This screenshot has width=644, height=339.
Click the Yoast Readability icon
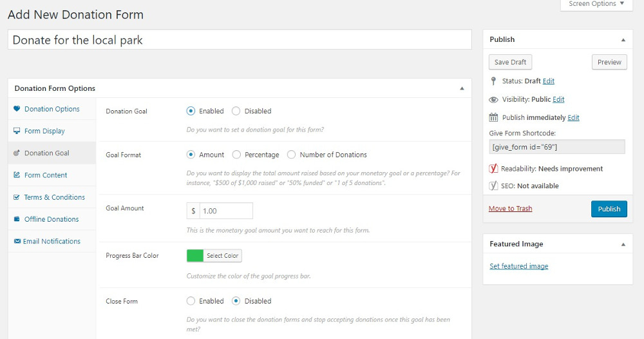[494, 169]
